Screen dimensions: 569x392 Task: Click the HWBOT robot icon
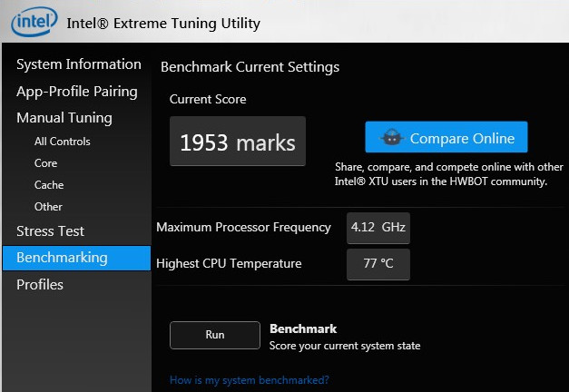click(x=392, y=138)
